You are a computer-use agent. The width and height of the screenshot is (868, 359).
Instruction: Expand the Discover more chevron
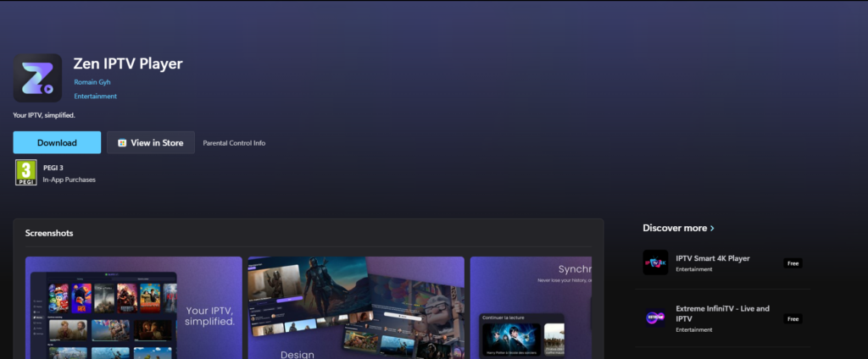[x=712, y=229]
